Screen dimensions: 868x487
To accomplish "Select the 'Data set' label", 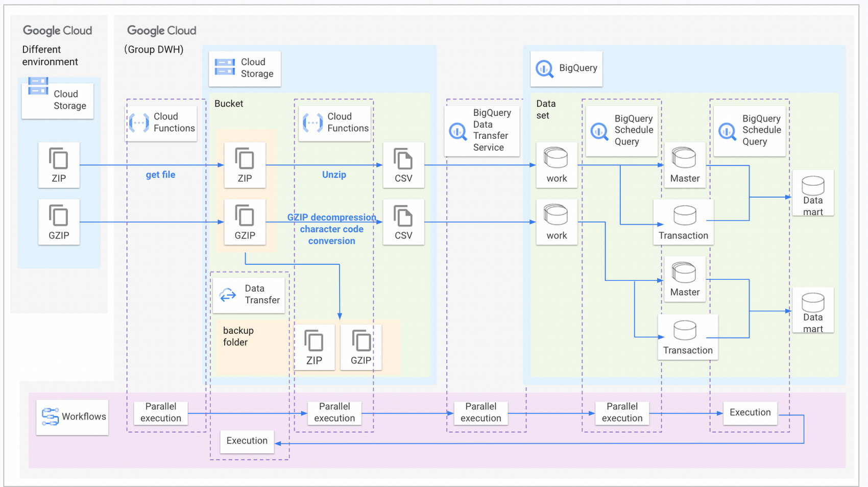I will pyautogui.click(x=546, y=109).
